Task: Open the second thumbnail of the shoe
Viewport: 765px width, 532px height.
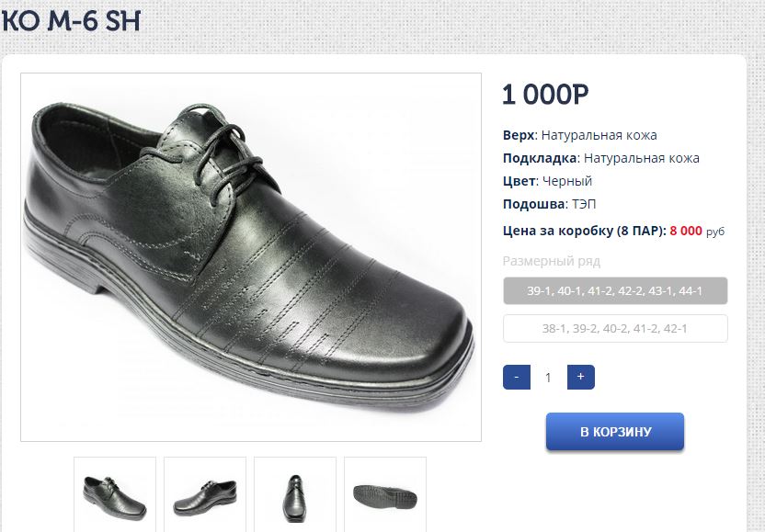Action: [x=205, y=494]
